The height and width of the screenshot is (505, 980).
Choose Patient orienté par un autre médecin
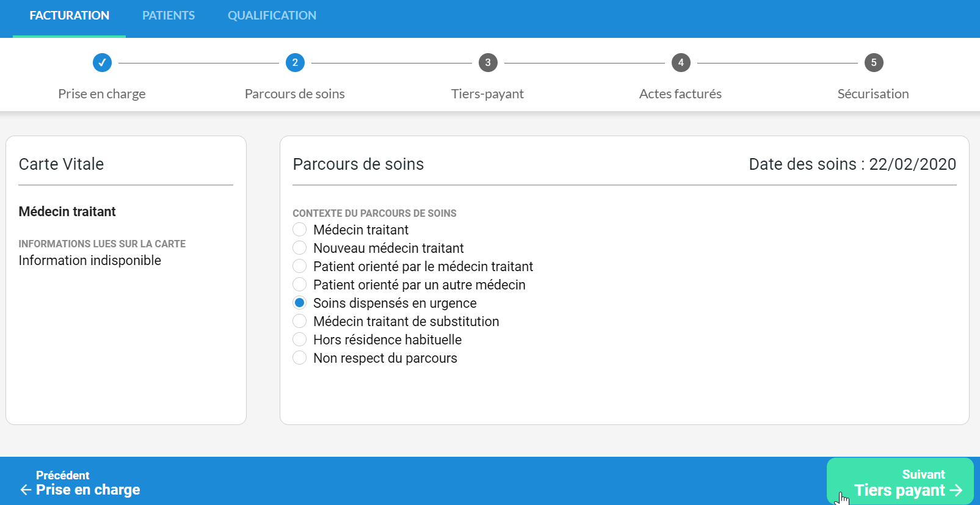click(299, 285)
